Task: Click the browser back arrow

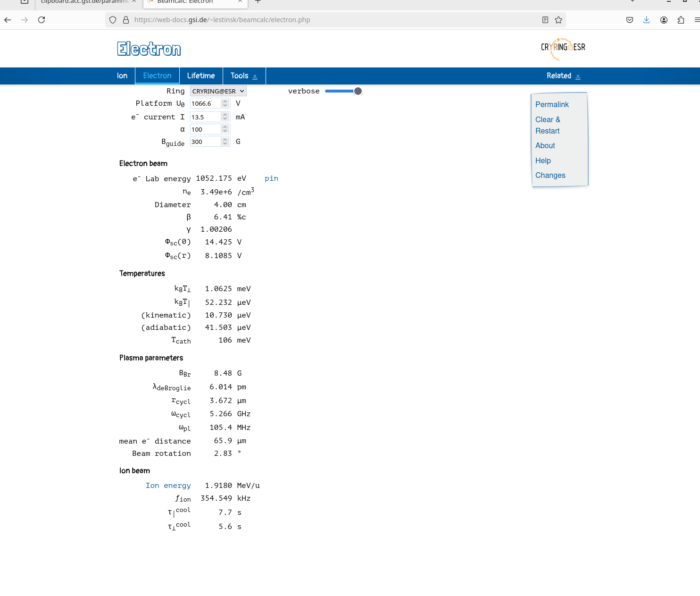Action: (x=8, y=20)
